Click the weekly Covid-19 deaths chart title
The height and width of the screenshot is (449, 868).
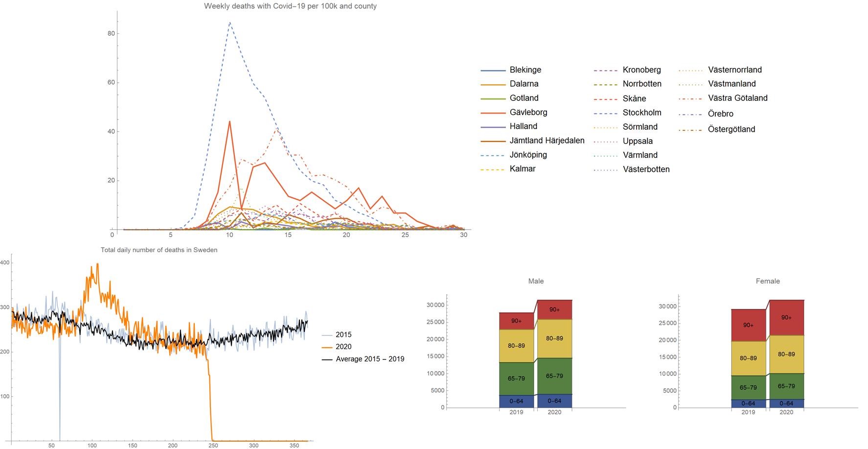pos(290,6)
